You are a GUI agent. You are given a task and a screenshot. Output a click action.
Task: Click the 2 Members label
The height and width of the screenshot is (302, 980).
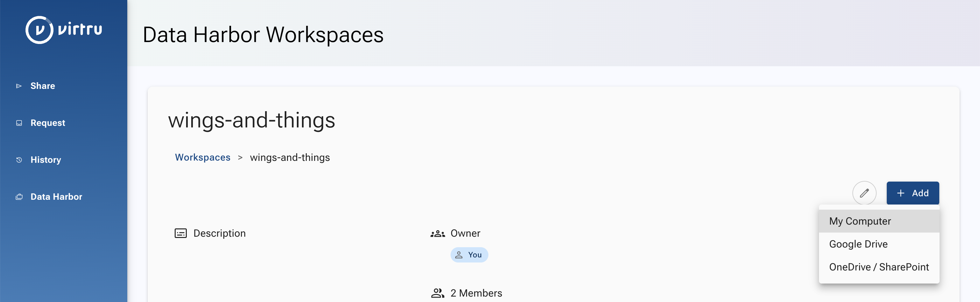[x=476, y=293]
